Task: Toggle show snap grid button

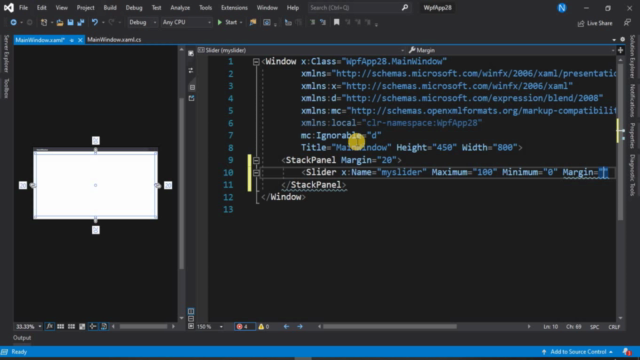Action: coord(60,326)
